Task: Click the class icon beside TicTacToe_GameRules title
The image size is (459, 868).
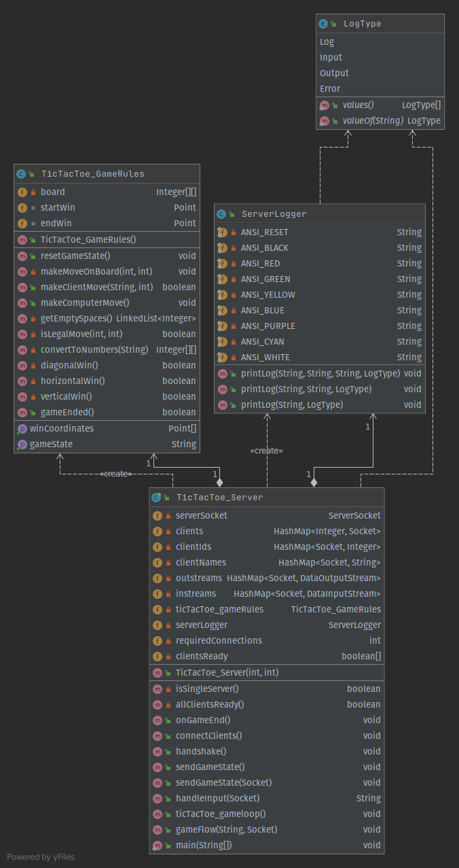Action: [21, 174]
